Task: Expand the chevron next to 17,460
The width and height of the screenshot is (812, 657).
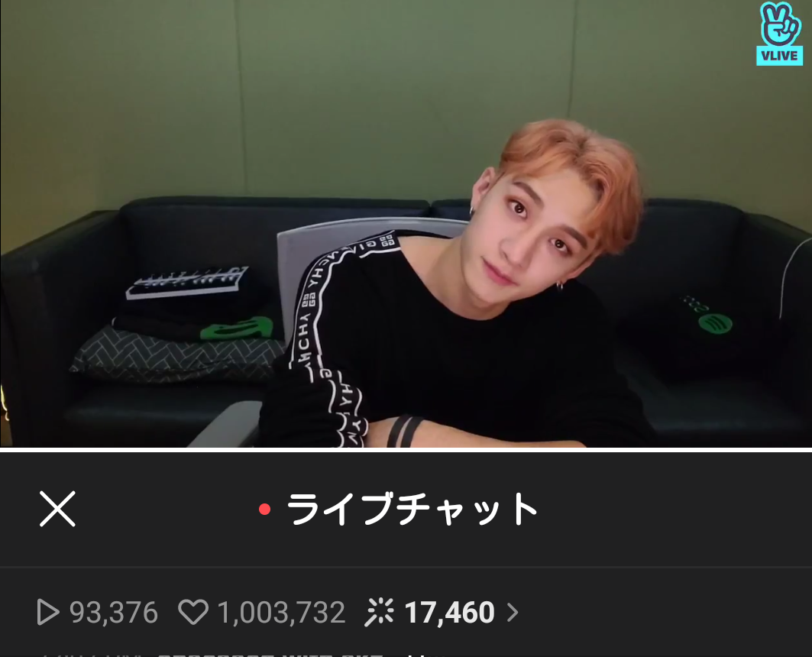Action: point(512,612)
